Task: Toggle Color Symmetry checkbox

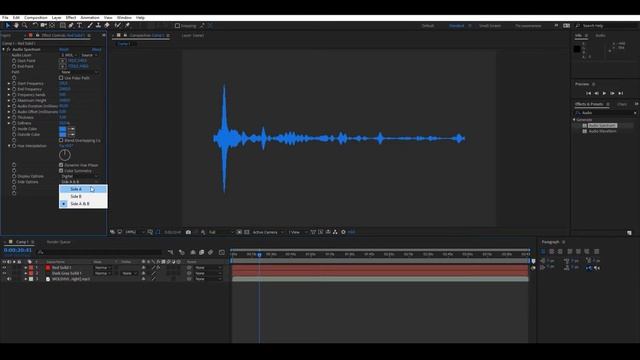Action: [61, 171]
